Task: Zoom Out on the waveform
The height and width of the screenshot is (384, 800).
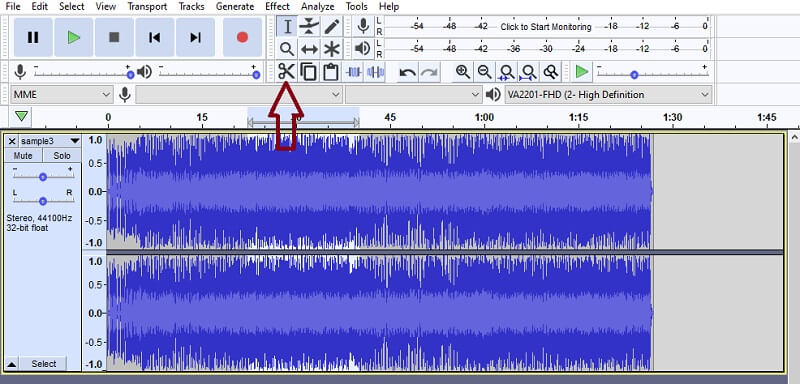Action: pos(485,72)
